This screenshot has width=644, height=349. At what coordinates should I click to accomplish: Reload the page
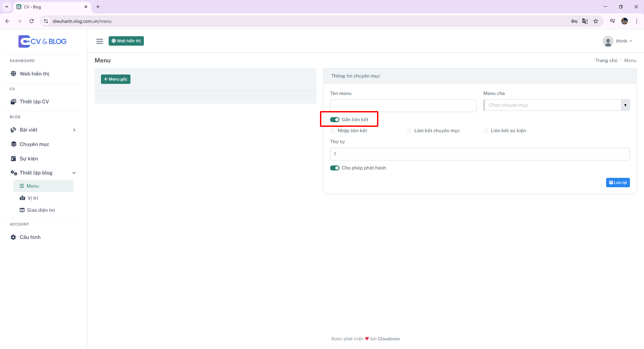(x=32, y=21)
